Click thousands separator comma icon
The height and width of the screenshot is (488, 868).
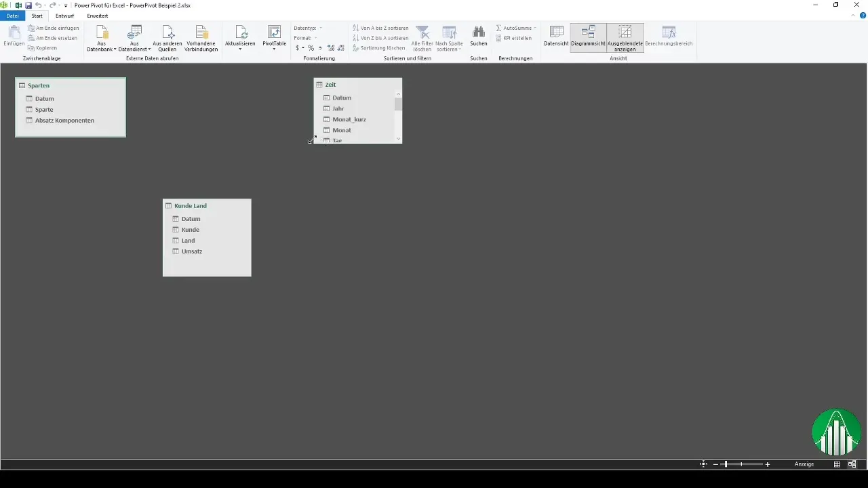(x=320, y=48)
